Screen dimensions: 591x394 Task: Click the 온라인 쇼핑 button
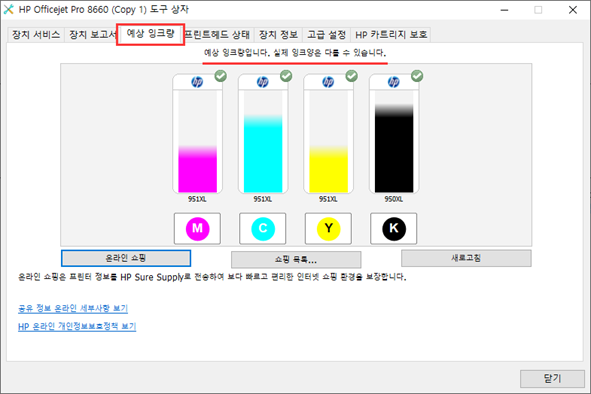pyautogui.click(x=126, y=258)
